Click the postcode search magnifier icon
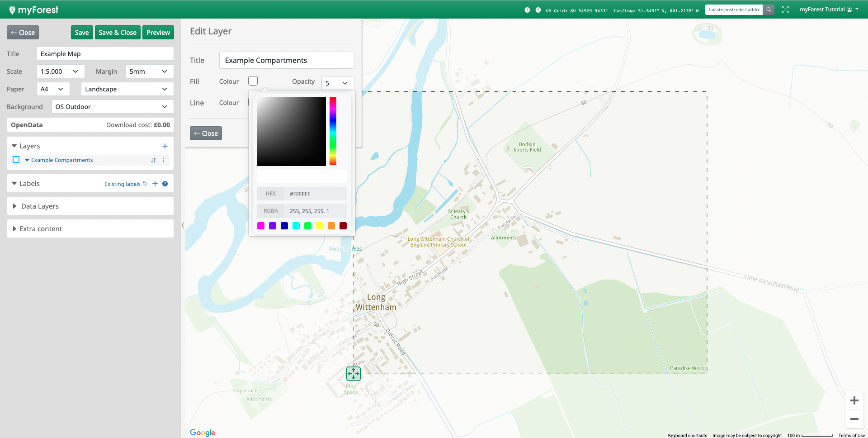868x438 pixels. point(769,10)
